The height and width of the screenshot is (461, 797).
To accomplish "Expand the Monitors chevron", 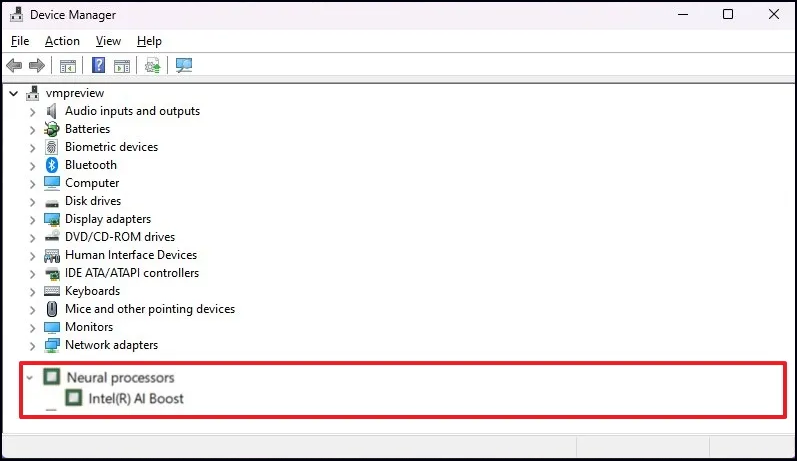I will pos(33,328).
